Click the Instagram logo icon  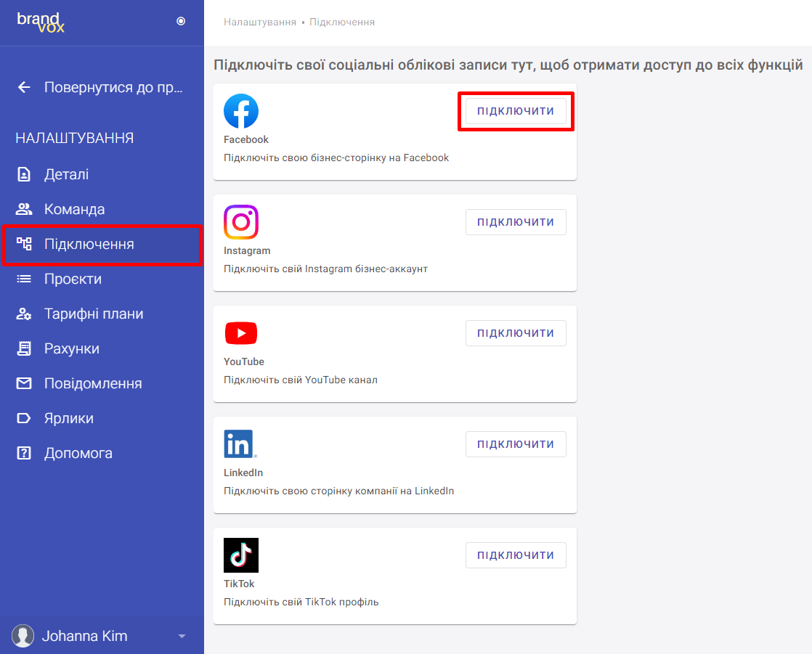pos(241,222)
